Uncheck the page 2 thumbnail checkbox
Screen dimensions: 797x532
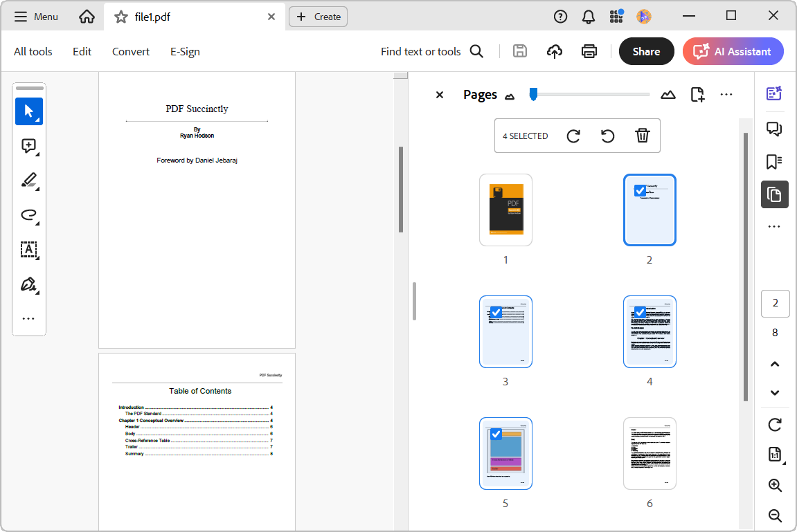pyautogui.click(x=641, y=190)
